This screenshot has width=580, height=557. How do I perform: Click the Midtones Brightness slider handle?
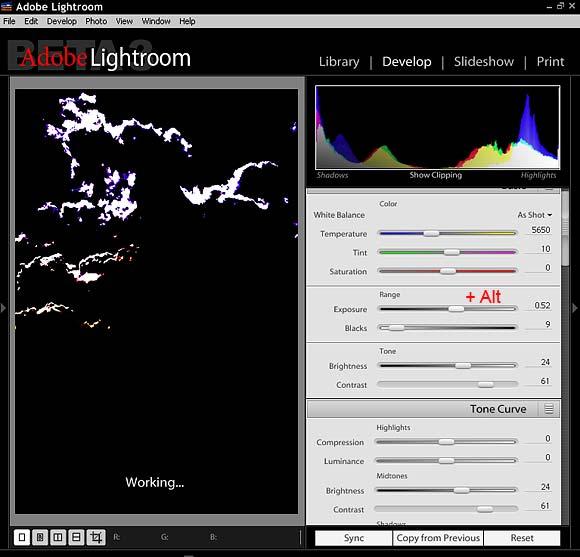461,490
